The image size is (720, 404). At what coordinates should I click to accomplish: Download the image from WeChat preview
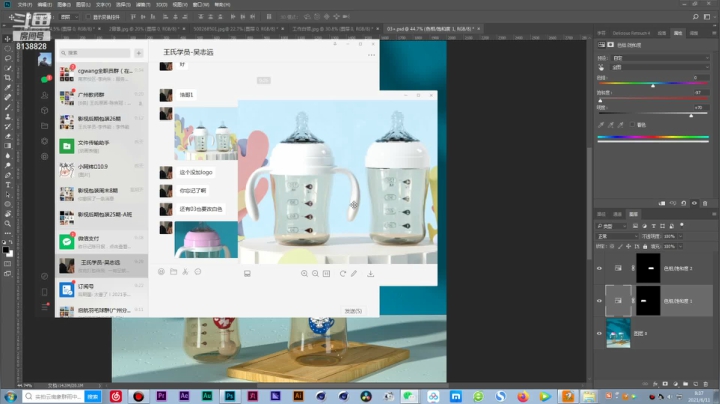pyautogui.click(x=371, y=274)
